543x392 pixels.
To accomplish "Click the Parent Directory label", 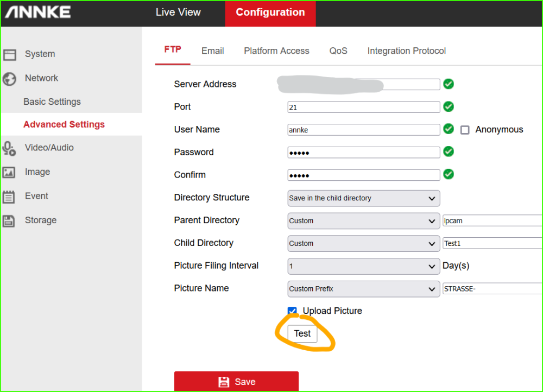I will point(207,220).
